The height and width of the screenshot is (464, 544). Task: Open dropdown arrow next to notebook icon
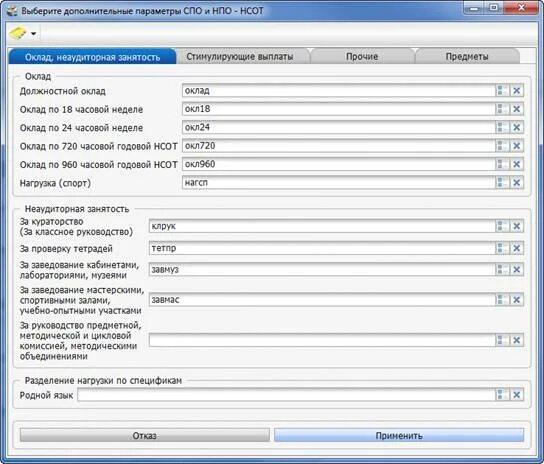33,34
